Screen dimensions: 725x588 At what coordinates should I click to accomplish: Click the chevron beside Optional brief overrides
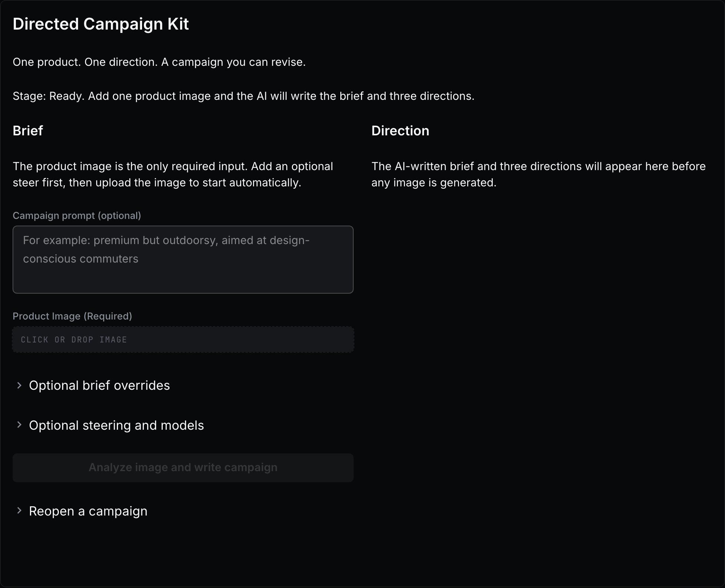tap(19, 385)
